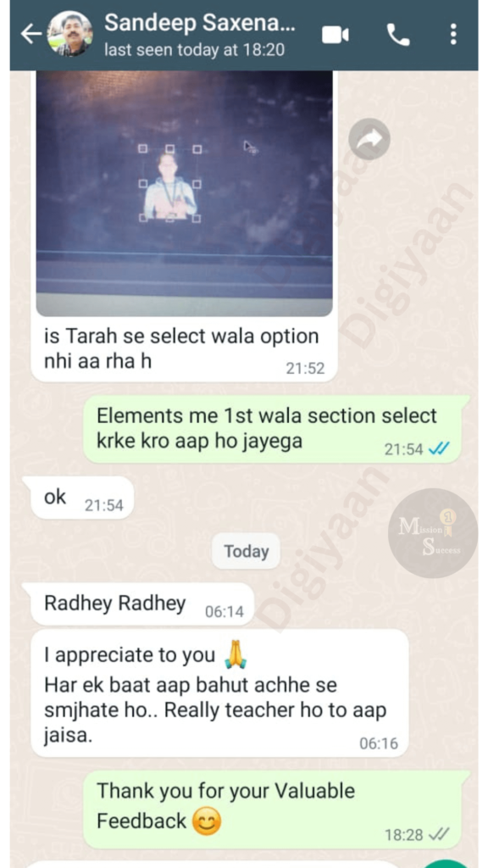Screen dimensions: 488x868
Task: Tap the 'last seen today at 18:20' status
Action: point(194,50)
